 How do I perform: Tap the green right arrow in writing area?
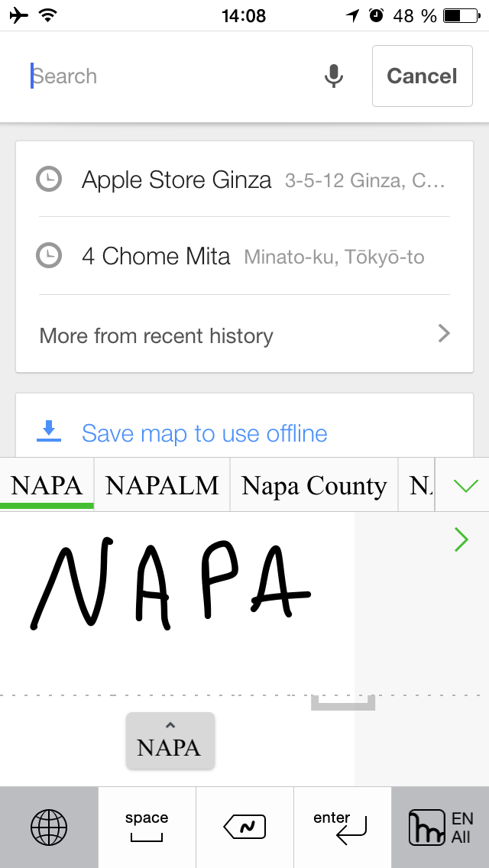point(461,540)
